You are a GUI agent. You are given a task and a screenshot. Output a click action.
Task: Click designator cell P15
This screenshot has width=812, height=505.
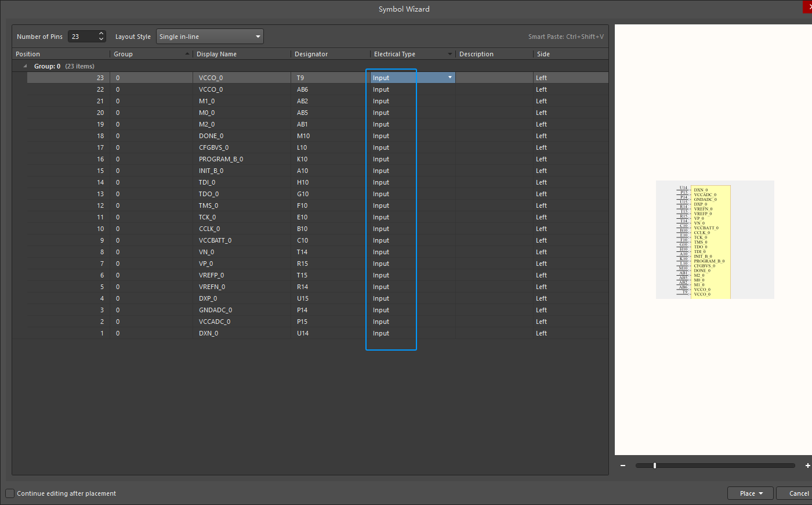click(331, 322)
